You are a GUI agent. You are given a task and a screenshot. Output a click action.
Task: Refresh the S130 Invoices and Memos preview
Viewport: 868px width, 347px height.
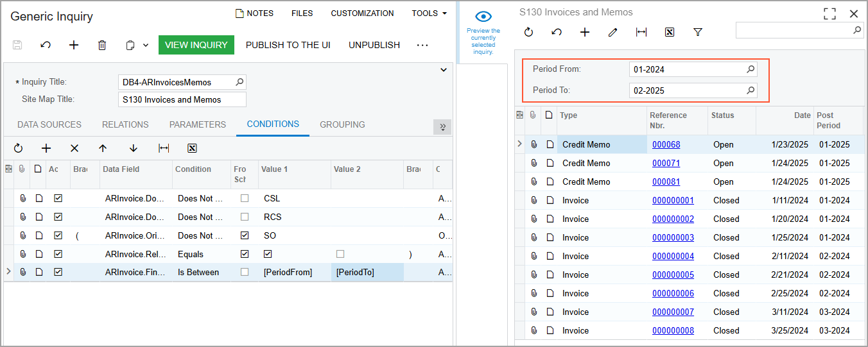click(528, 32)
